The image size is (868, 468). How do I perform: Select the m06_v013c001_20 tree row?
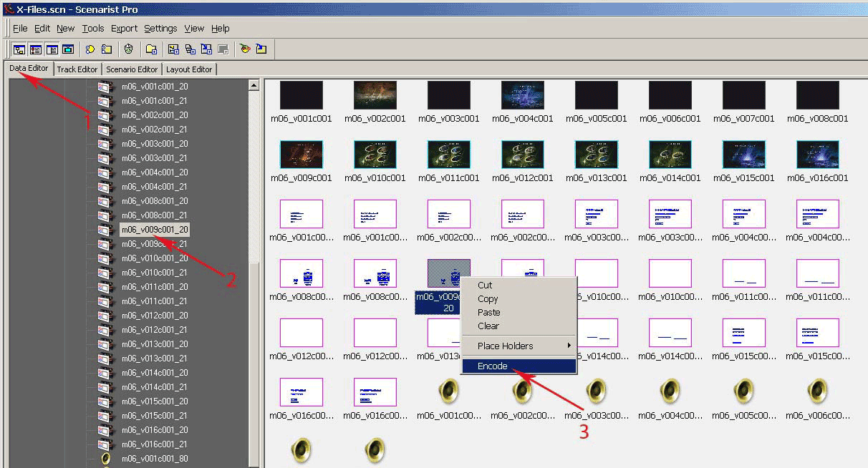point(155,344)
